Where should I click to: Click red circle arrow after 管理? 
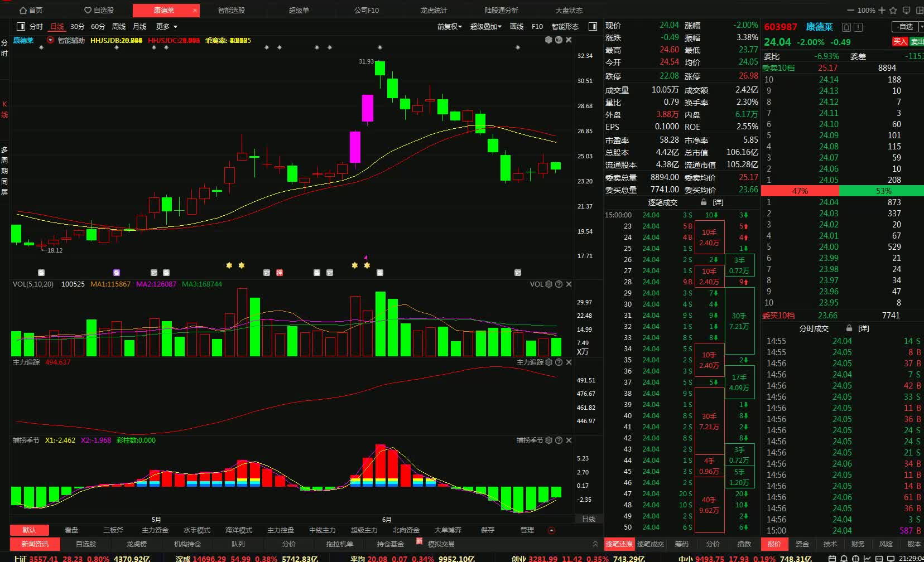tap(552, 530)
